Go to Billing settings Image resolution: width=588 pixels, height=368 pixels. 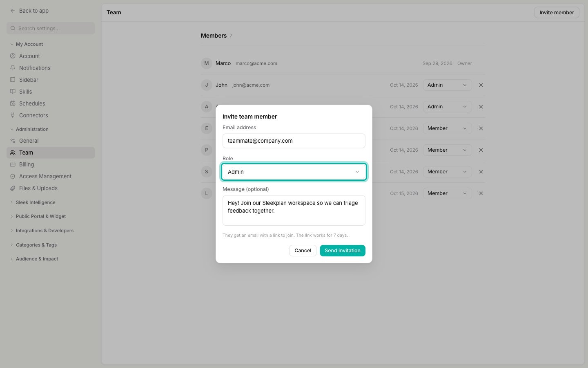tap(51, 164)
